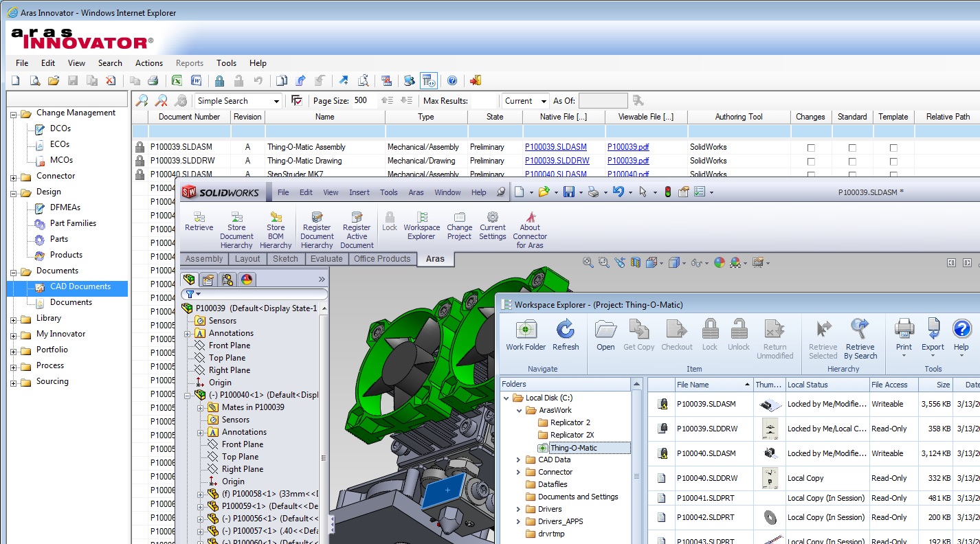
Task: Toggle Changes checkbox for P100039.SLDASM row
Action: coord(811,148)
